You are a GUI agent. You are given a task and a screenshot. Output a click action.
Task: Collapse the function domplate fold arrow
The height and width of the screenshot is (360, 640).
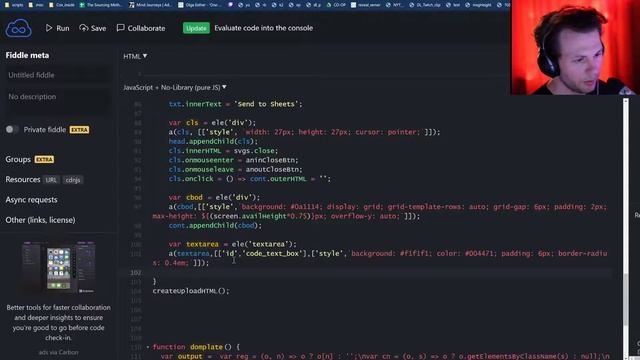(148, 347)
